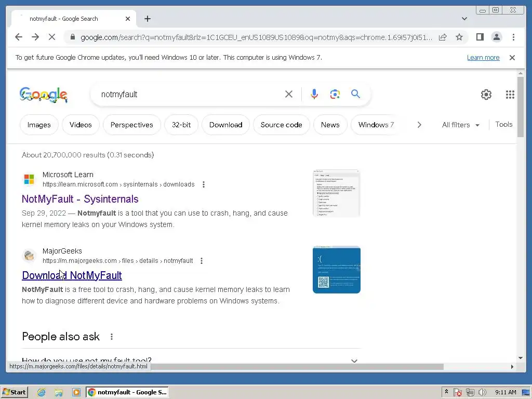Bookmark this tab with the star icon
The height and width of the screenshot is (399, 532).
(459, 37)
